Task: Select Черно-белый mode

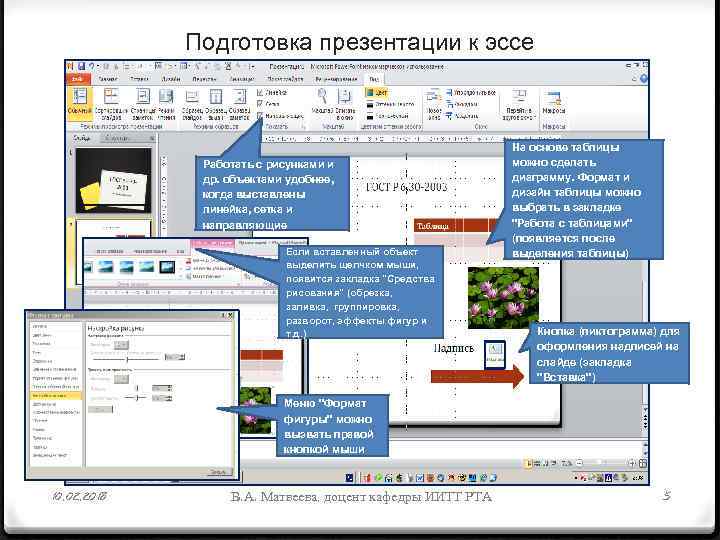Action: 388,116
